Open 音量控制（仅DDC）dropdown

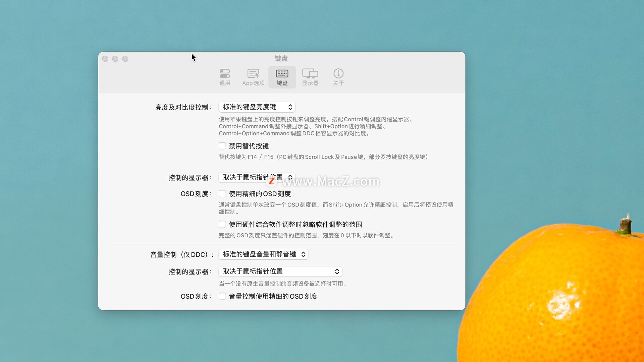pyautogui.click(x=264, y=254)
